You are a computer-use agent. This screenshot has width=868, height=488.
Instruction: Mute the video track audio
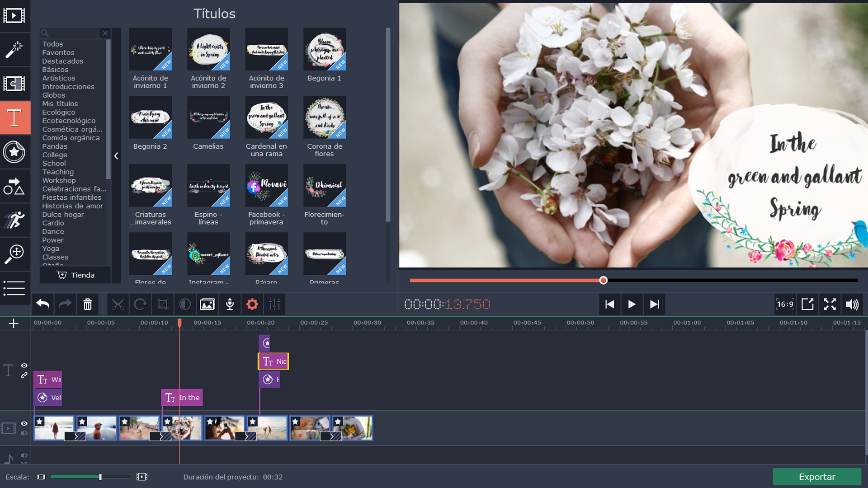click(x=24, y=433)
